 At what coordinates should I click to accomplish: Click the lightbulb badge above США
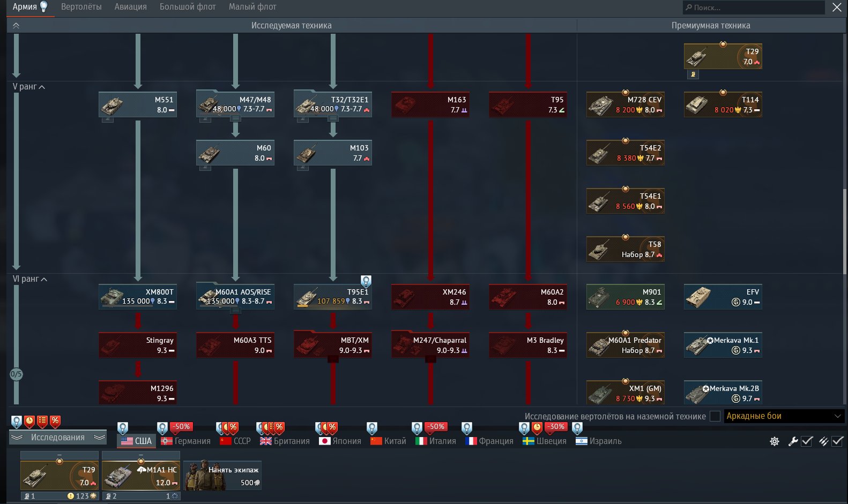pos(123,428)
